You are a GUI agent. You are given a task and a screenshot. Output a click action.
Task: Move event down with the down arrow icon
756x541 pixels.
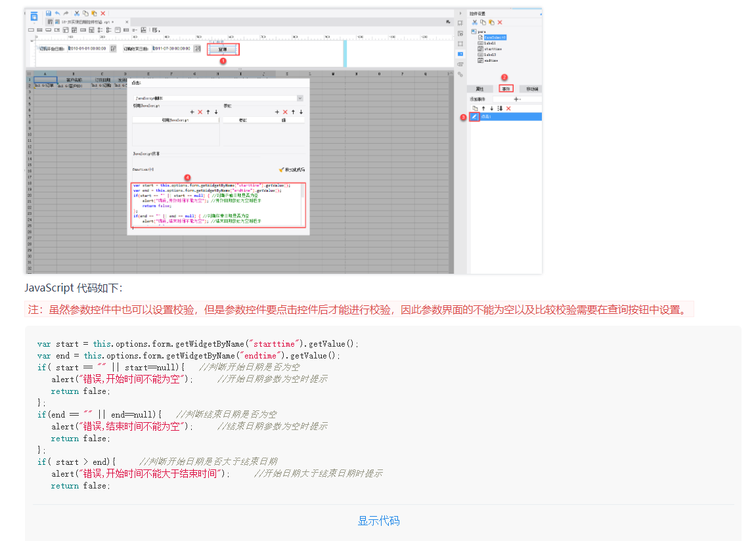[x=492, y=108]
